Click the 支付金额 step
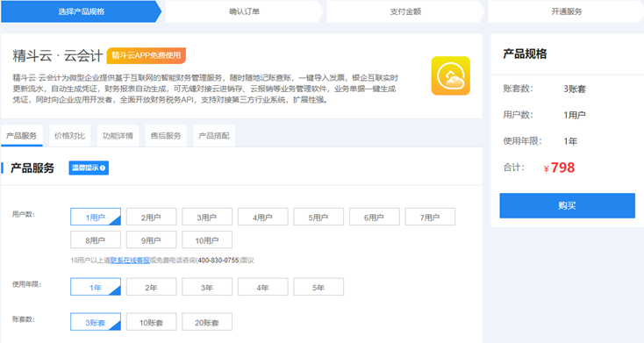 [x=405, y=11]
